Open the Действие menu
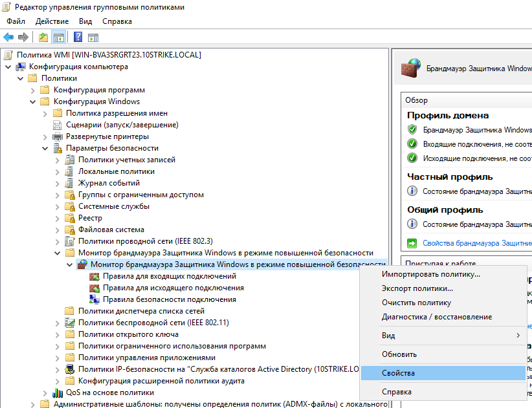 point(52,21)
